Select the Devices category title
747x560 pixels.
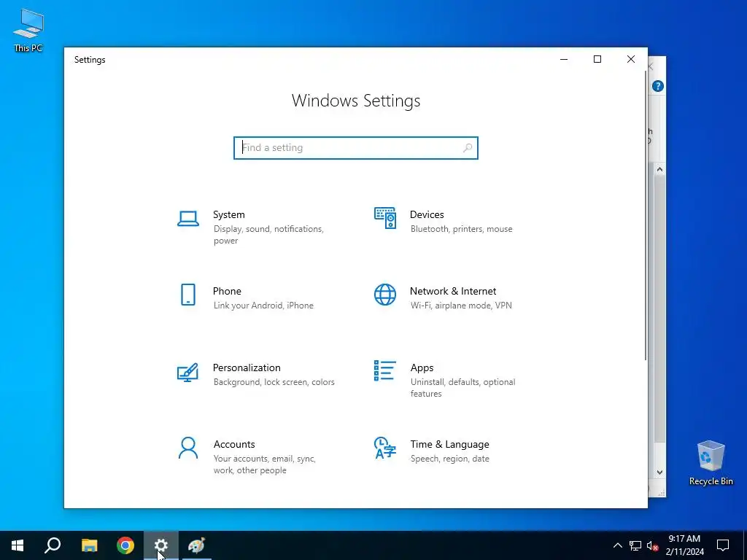click(x=427, y=215)
